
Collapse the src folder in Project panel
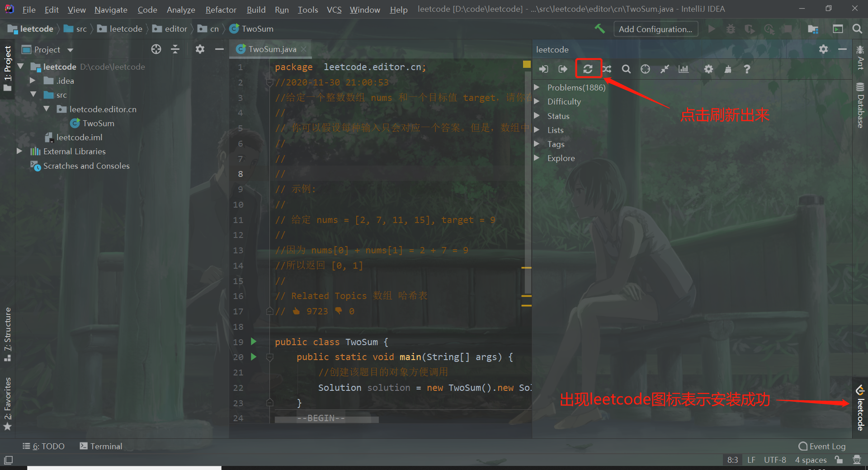pos(33,95)
